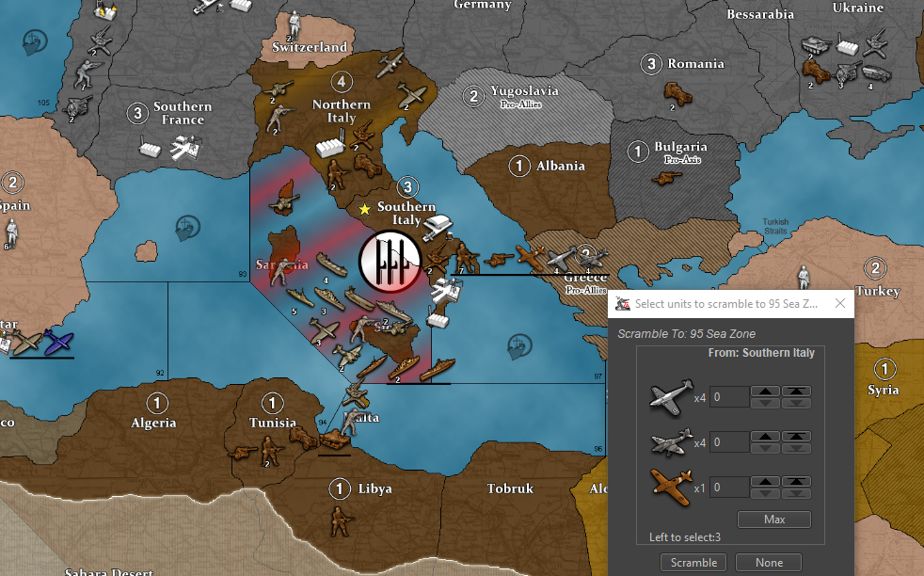
Task: Set orange fighter row to maximum with top arrow
Action: [796, 482]
